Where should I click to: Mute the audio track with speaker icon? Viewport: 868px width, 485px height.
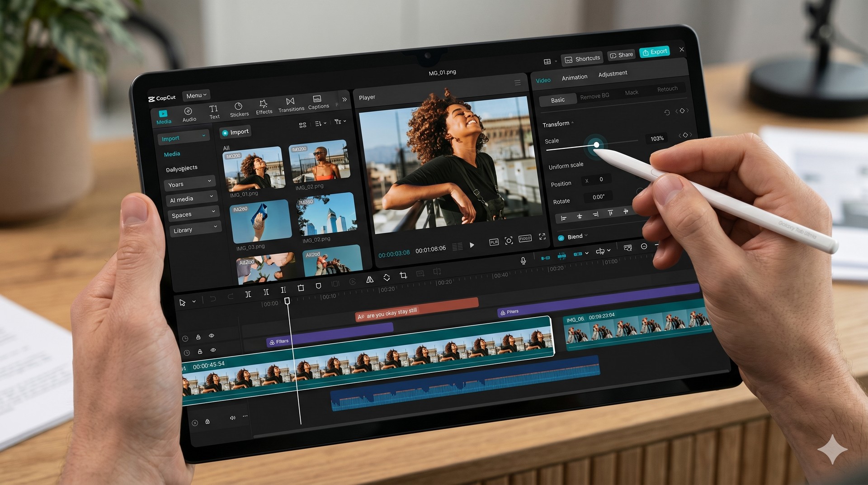[x=233, y=418]
